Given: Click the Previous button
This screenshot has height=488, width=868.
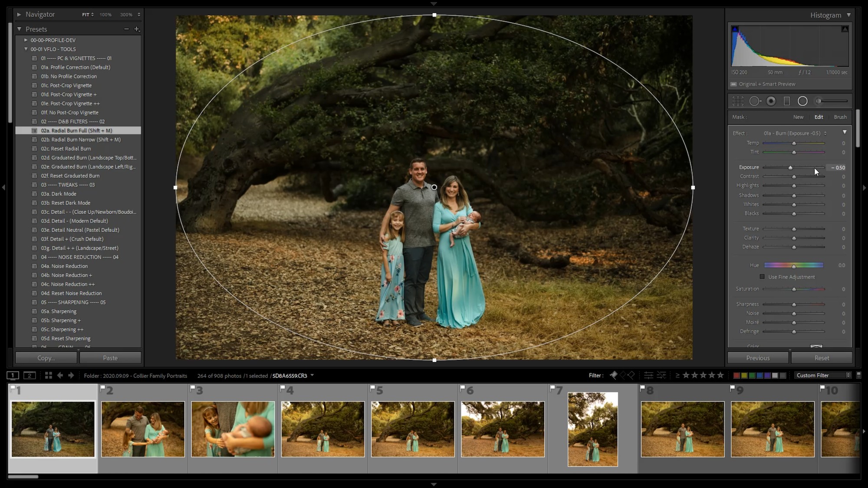Looking at the screenshot, I should point(758,358).
